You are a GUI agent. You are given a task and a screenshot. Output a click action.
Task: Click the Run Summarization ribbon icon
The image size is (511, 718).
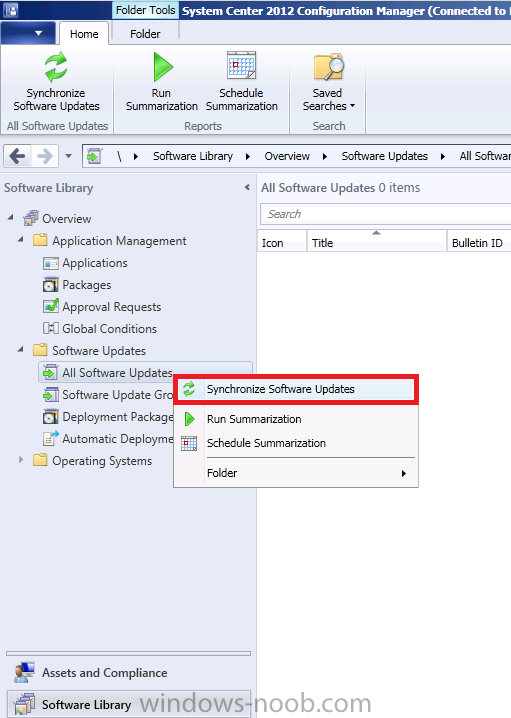[162, 67]
